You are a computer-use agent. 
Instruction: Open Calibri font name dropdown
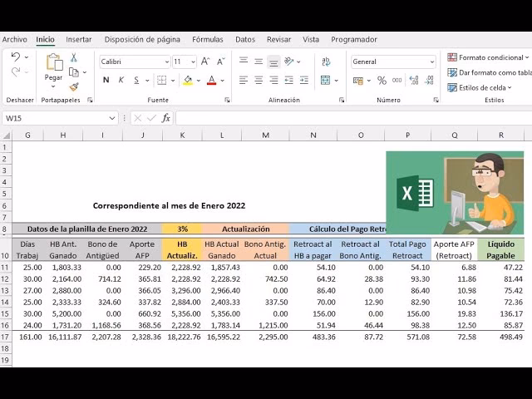click(166, 62)
